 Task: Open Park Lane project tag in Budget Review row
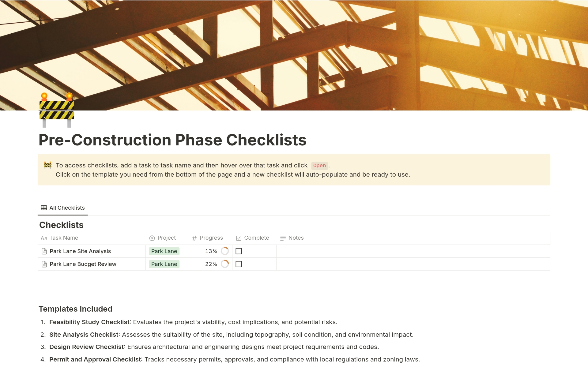(x=164, y=264)
